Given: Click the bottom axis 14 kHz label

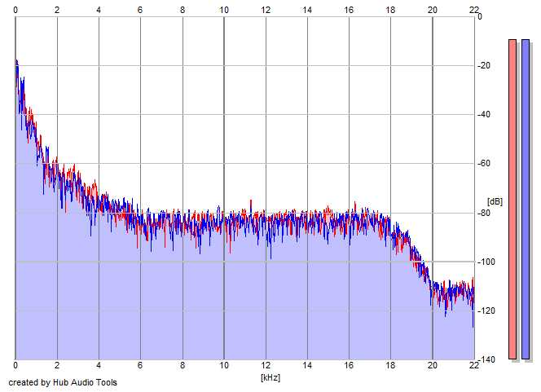Looking at the screenshot, I should pos(307,365).
